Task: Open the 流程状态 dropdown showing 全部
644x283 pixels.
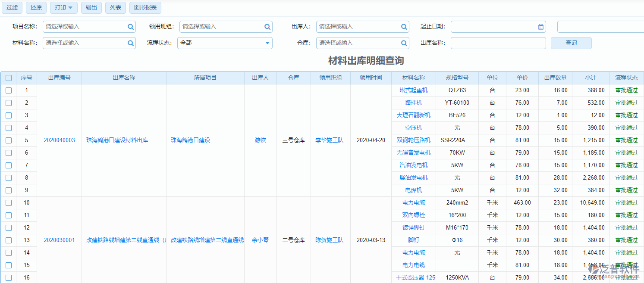Action: [224, 43]
